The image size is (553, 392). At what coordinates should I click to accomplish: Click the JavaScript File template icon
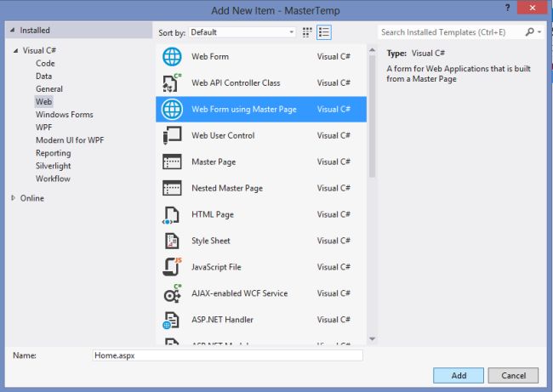(172, 267)
